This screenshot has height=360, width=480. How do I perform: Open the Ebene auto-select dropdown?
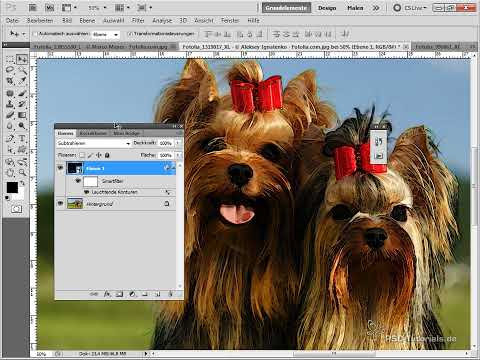point(105,34)
